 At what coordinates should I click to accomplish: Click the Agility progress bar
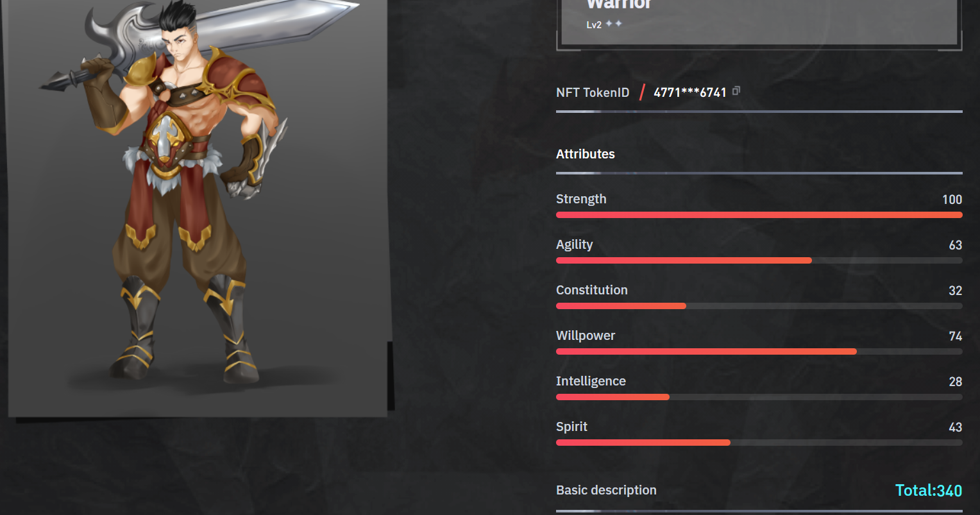pyautogui.click(x=759, y=260)
